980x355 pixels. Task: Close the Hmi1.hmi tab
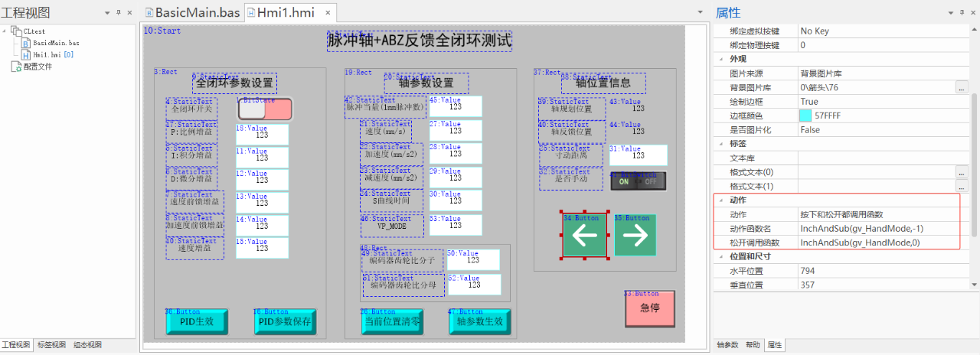[x=328, y=13]
